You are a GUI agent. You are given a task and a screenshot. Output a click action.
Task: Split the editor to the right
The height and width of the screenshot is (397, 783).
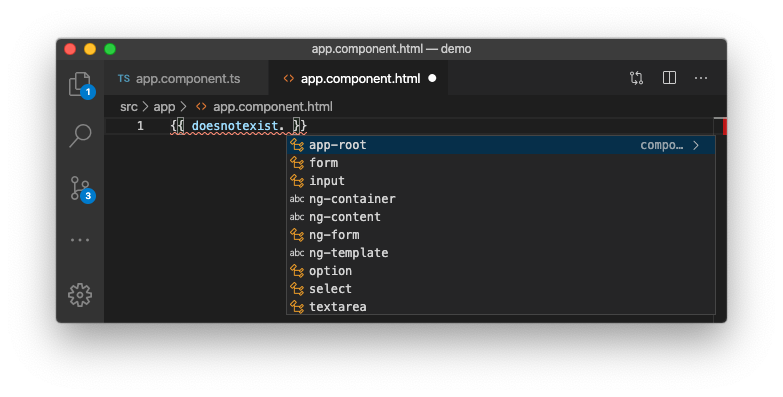pos(669,78)
